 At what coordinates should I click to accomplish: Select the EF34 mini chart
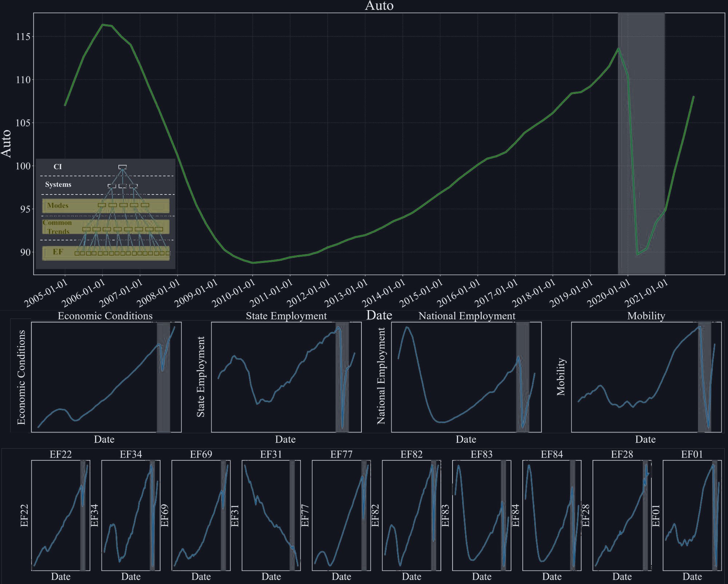coord(131,515)
